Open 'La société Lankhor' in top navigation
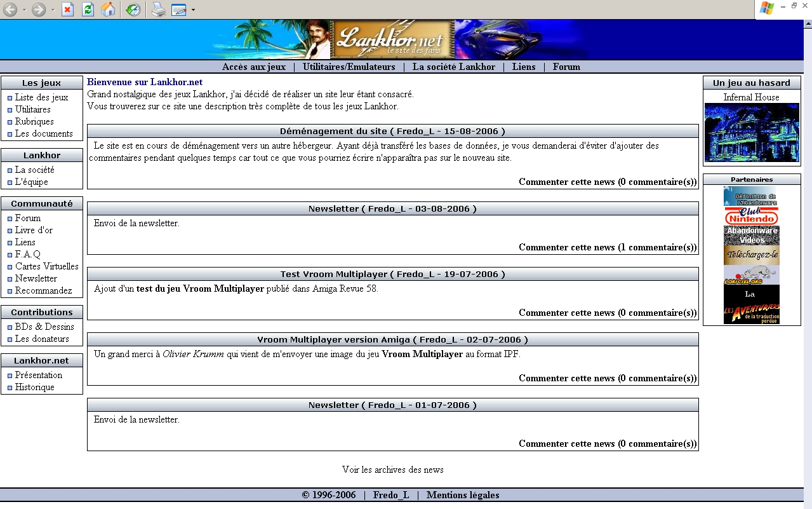 pos(454,67)
